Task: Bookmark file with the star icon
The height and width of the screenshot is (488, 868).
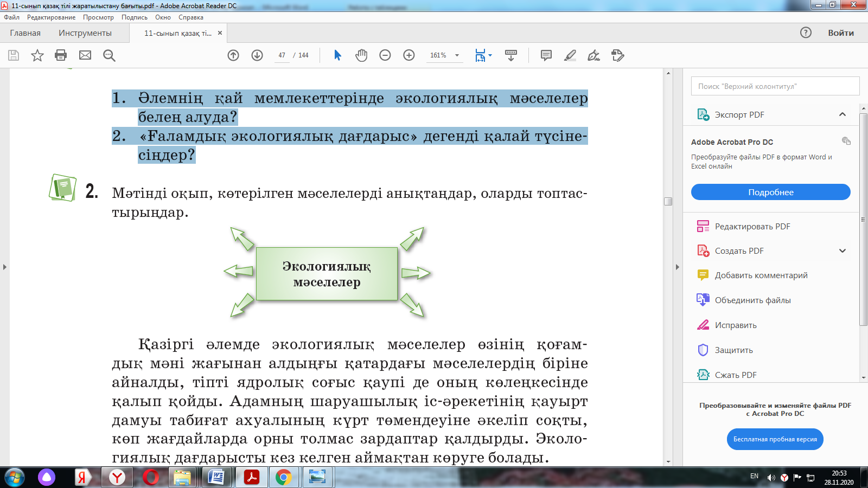Action: coord(37,55)
